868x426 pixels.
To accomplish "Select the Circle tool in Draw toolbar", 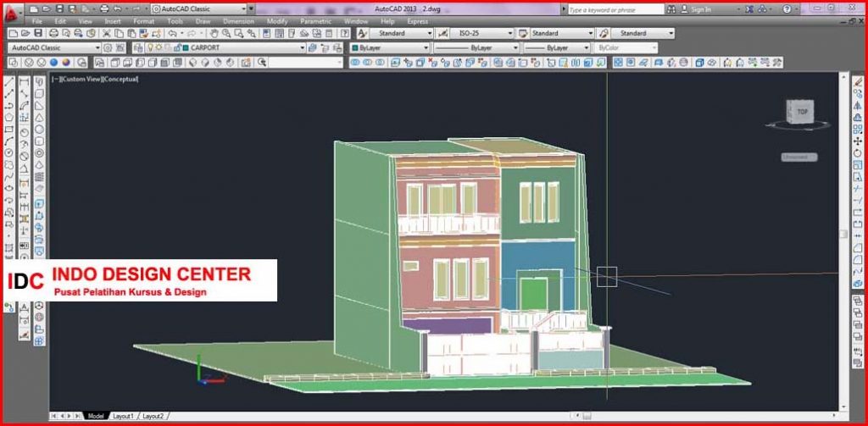I will [x=8, y=152].
